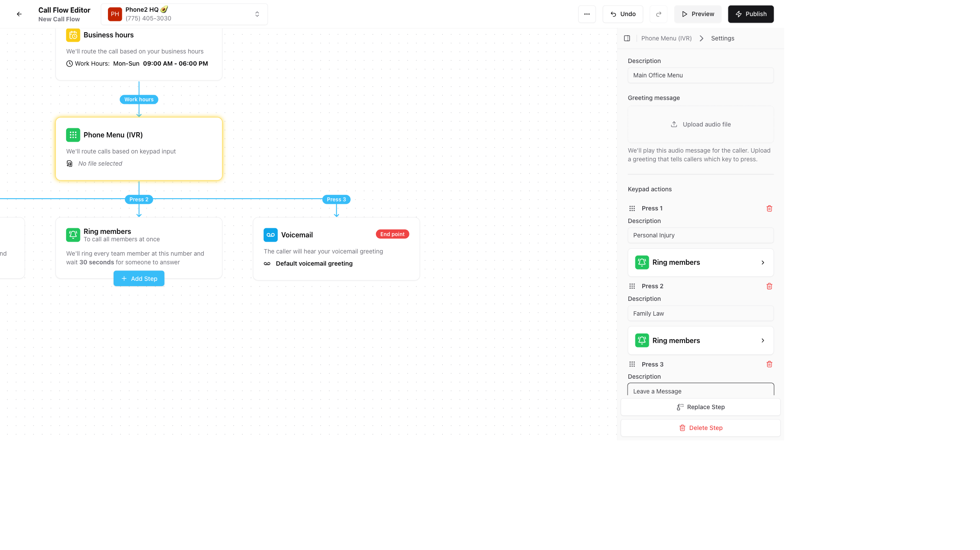Grab the Press 3 drag handle
This screenshot has height=550, width=980.
coord(632,364)
